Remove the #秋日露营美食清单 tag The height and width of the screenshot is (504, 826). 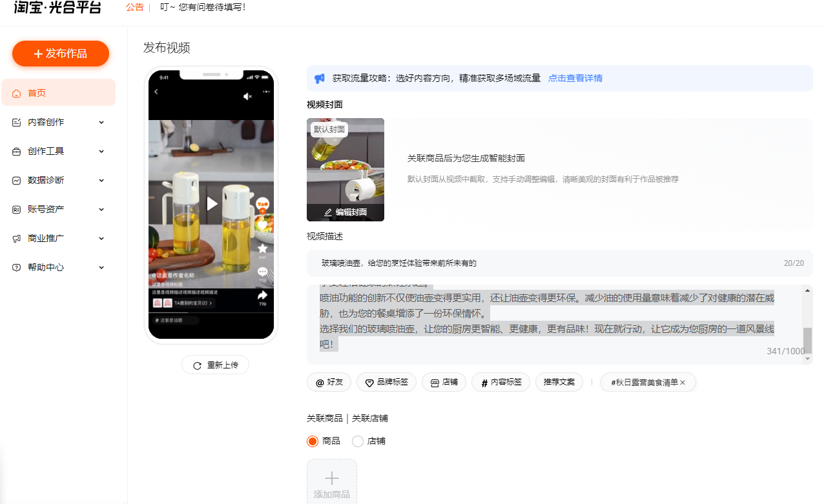(683, 383)
